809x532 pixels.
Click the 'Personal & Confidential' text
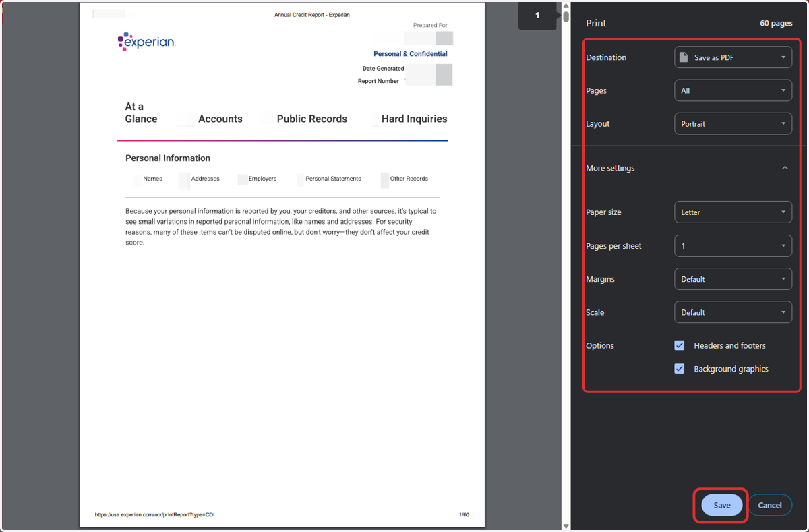pyautogui.click(x=411, y=54)
